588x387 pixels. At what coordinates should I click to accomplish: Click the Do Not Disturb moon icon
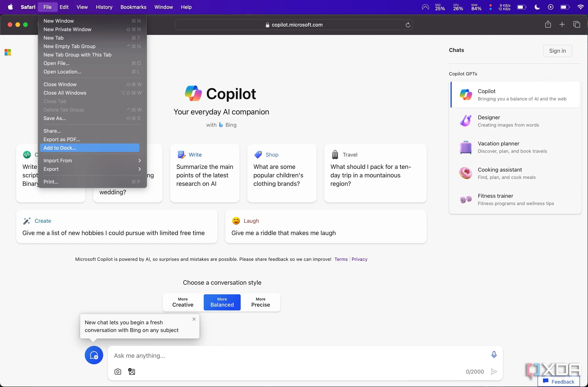tap(537, 7)
